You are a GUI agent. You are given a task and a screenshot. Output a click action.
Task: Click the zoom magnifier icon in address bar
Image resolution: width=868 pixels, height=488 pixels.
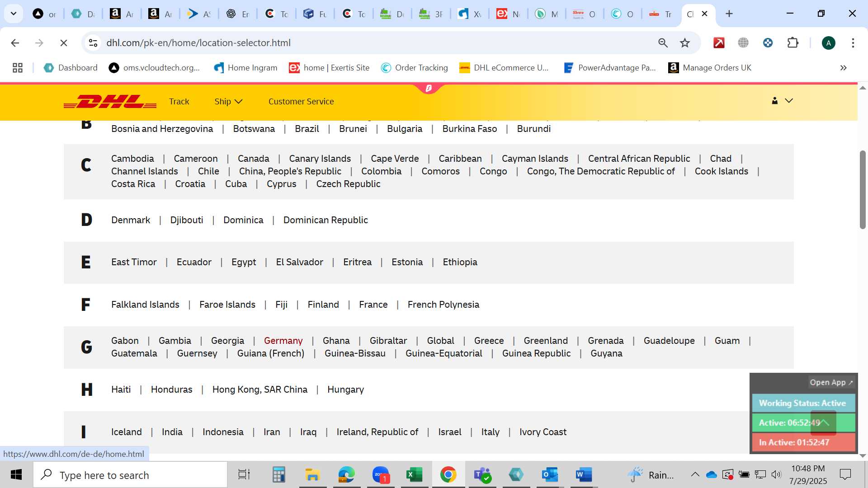663,43
